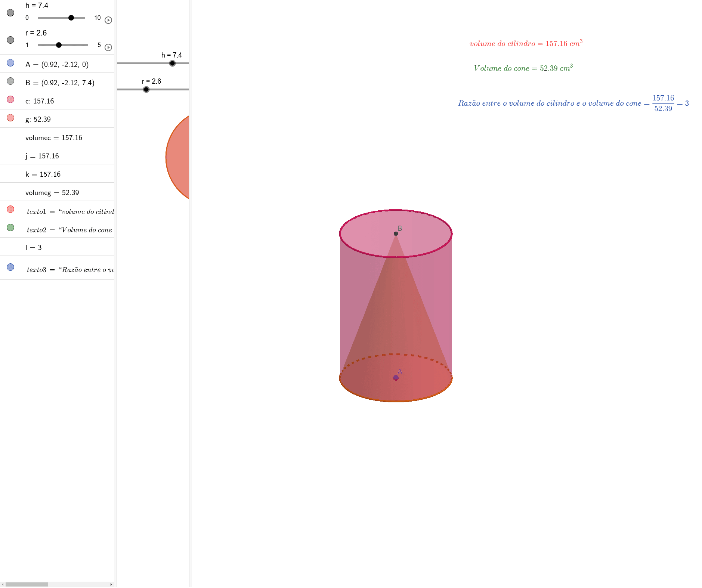Click point A at the cone base
This screenshot has width=702, height=588.
point(396,378)
